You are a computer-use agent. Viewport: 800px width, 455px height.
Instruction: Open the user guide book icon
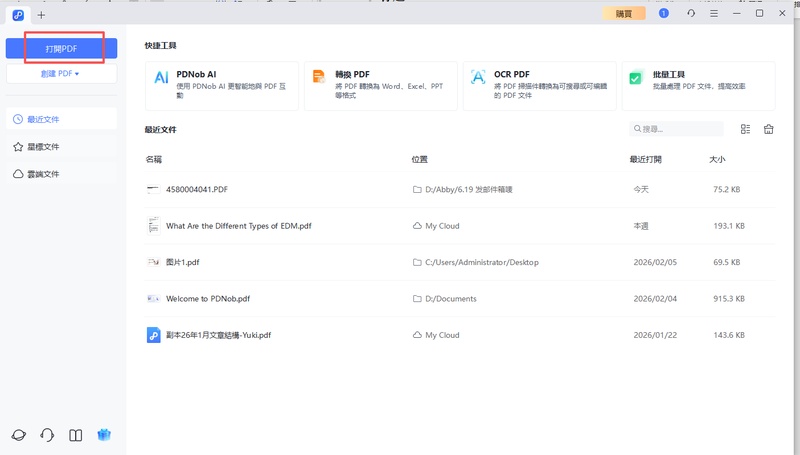(x=75, y=435)
